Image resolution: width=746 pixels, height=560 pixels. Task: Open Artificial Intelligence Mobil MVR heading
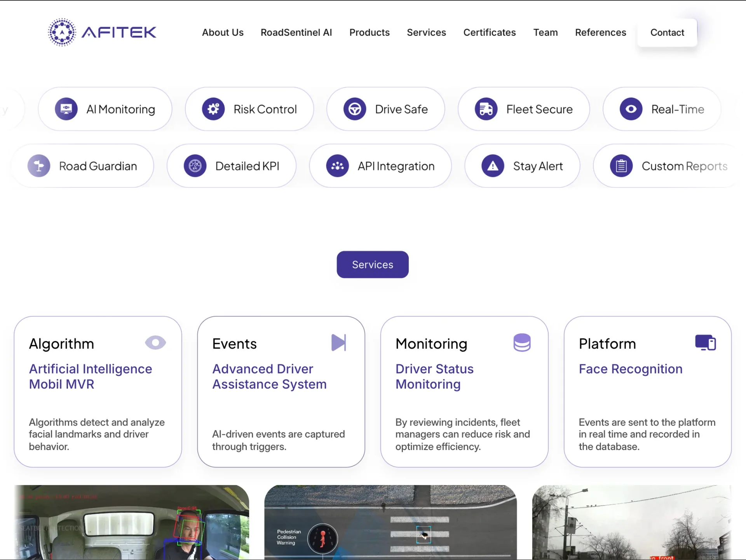coord(90,377)
